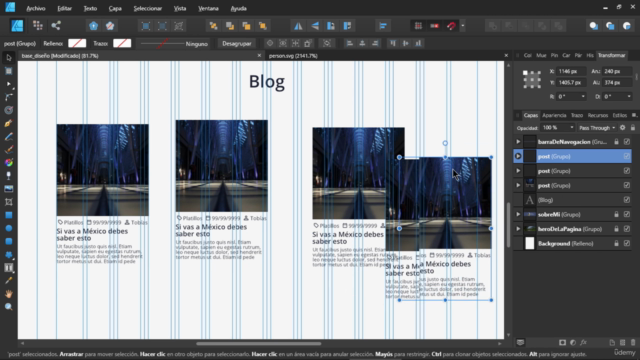
Task: Expand the heroDeLaPagina group
Action: (x=518, y=229)
